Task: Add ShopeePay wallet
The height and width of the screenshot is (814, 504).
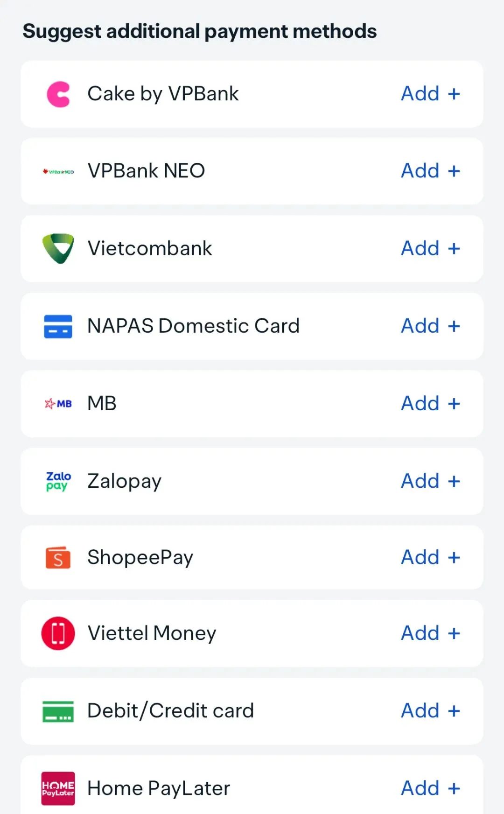Action: pos(431,557)
